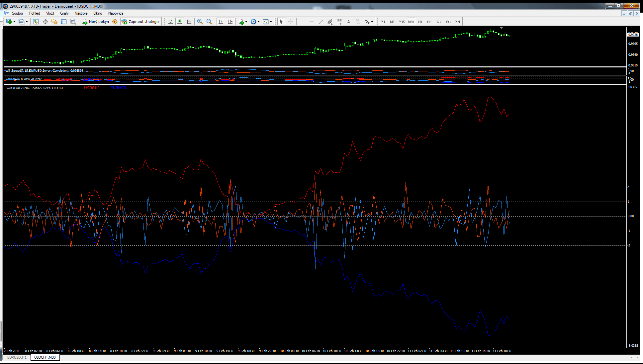Select the M30 timeframe button
The height and width of the screenshot is (364, 643).
411,22
